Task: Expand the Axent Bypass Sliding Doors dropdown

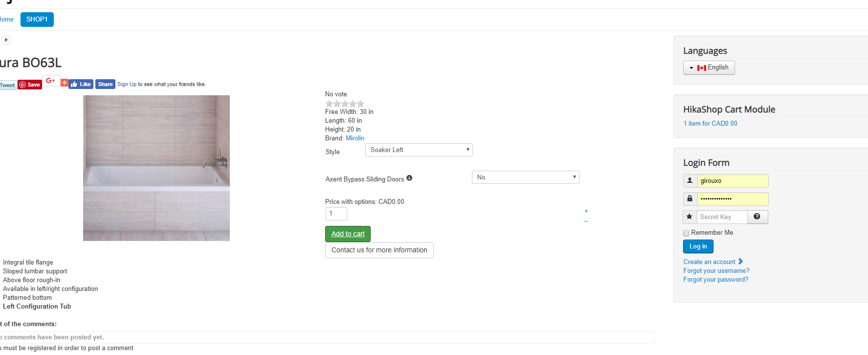Action: [525, 177]
